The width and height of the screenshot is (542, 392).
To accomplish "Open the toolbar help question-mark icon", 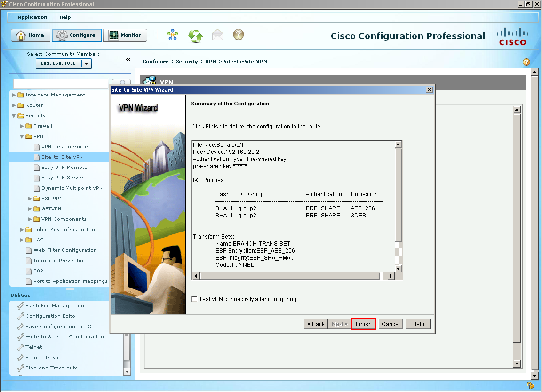I will [x=239, y=34].
